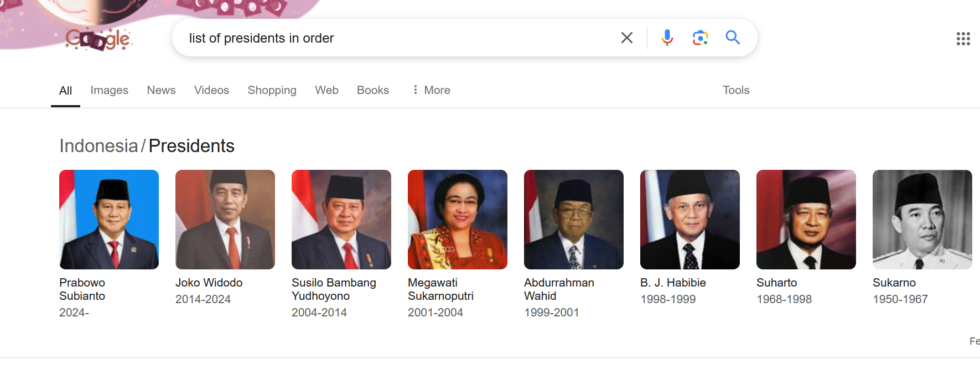Click the Indonesia breadcrumb link

coord(98,146)
